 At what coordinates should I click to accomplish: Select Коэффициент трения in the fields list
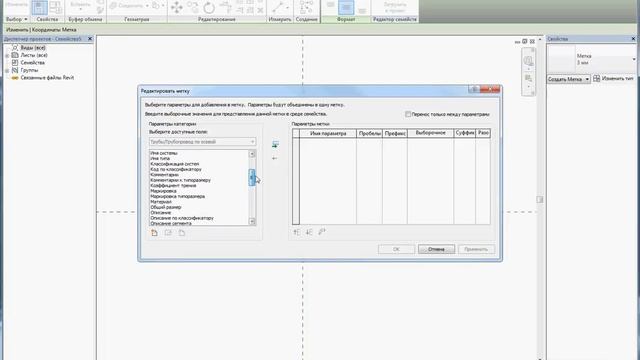pos(173,185)
